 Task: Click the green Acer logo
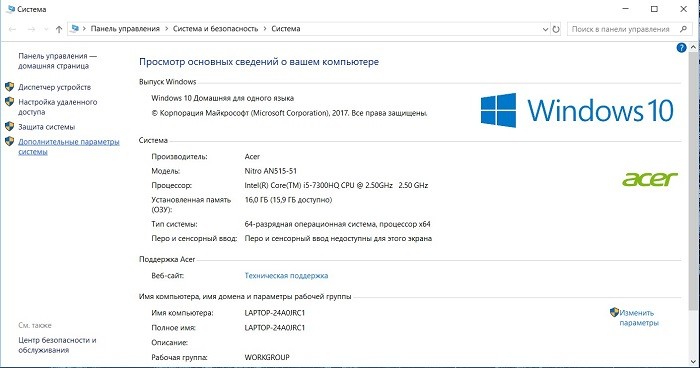point(650,179)
